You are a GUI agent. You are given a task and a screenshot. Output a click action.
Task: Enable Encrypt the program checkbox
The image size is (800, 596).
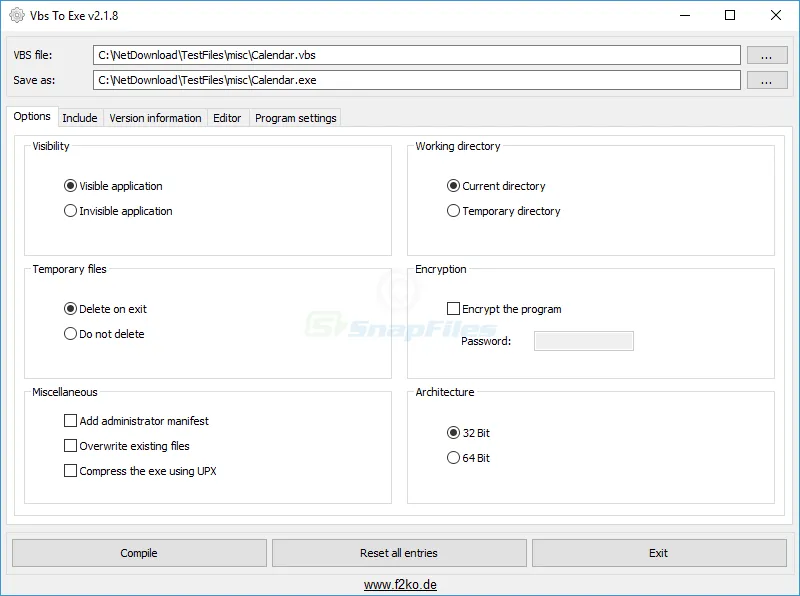(x=504, y=309)
